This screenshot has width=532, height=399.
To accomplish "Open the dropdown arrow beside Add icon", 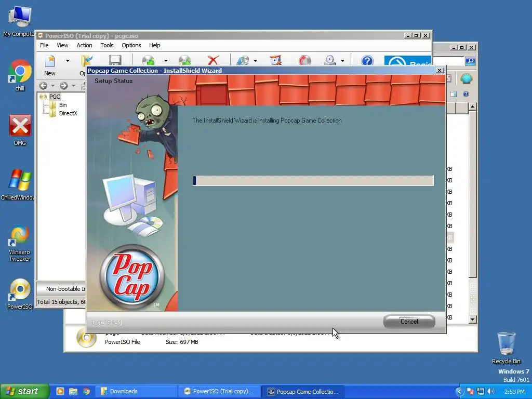I will [166, 61].
